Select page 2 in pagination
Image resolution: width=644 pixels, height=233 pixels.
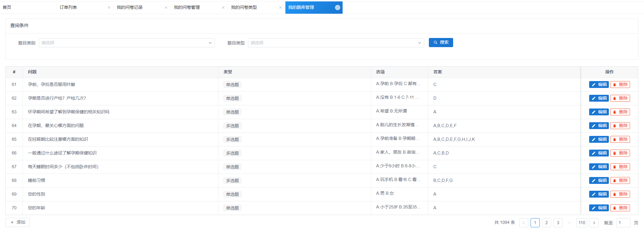click(x=547, y=223)
